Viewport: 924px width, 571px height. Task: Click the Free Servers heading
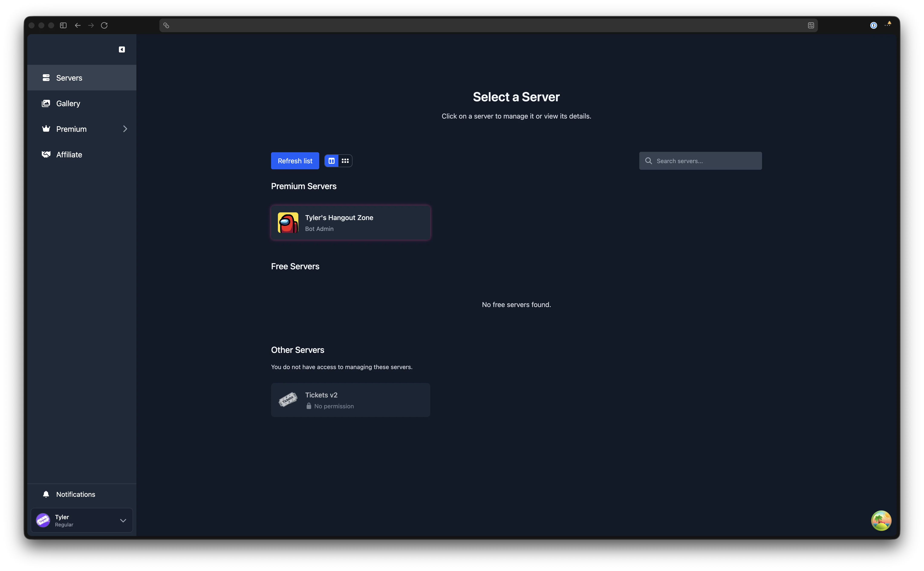(295, 267)
